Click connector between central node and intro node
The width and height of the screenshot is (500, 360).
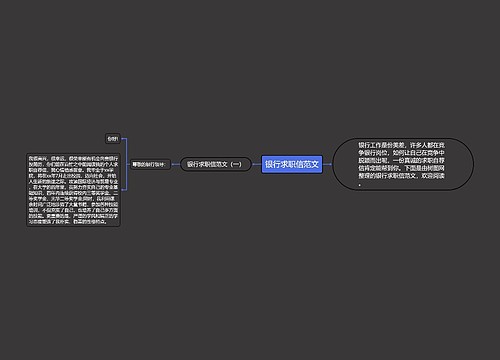coord(327,164)
